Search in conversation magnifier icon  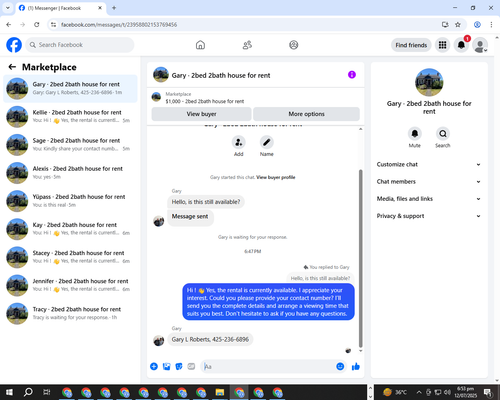pos(443,134)
